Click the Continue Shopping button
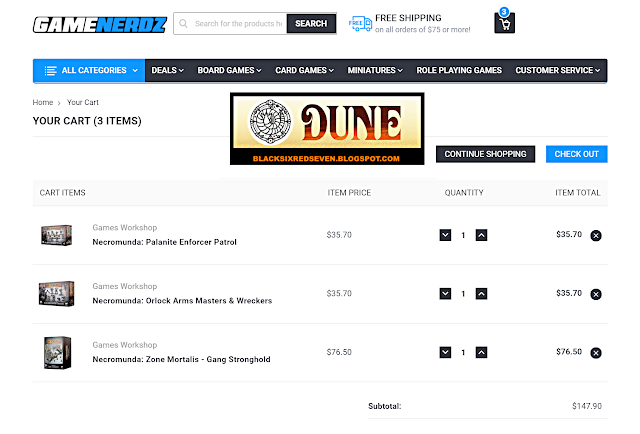640x434 pixels. click(485, 154)
